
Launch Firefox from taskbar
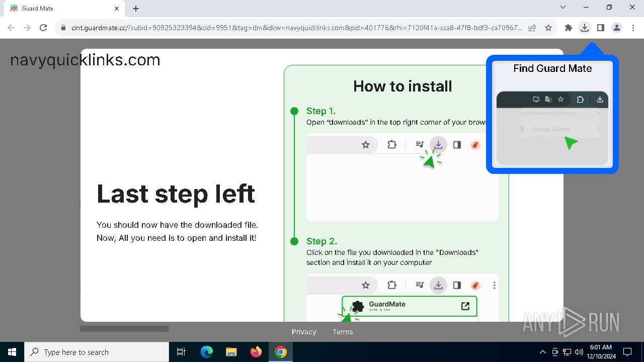point(256,352)
